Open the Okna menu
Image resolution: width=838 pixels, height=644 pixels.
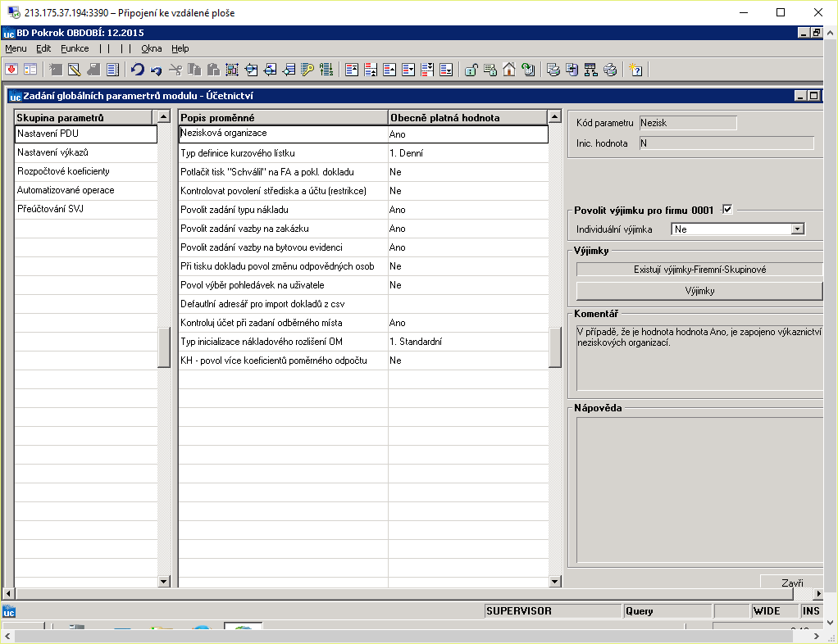tap(151, 48)
